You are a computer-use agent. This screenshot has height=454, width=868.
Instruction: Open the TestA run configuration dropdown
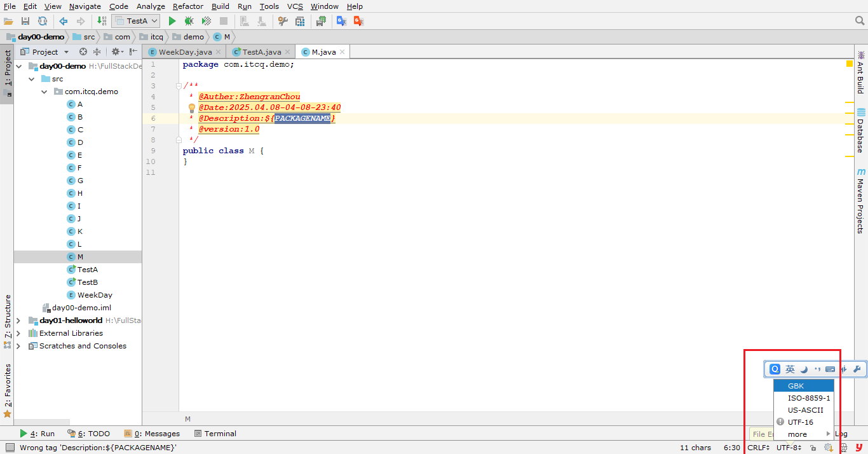(x=135, y=21)
